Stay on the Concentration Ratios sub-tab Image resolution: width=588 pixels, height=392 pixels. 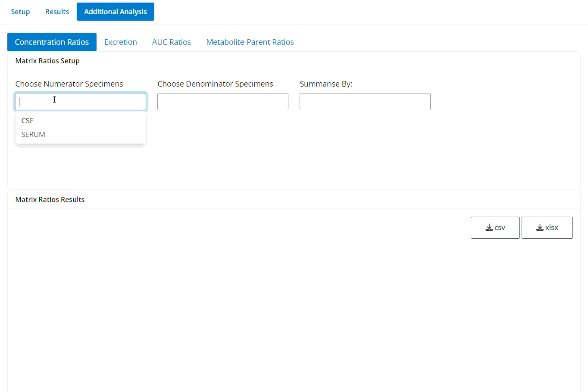(x=52, y=42)
